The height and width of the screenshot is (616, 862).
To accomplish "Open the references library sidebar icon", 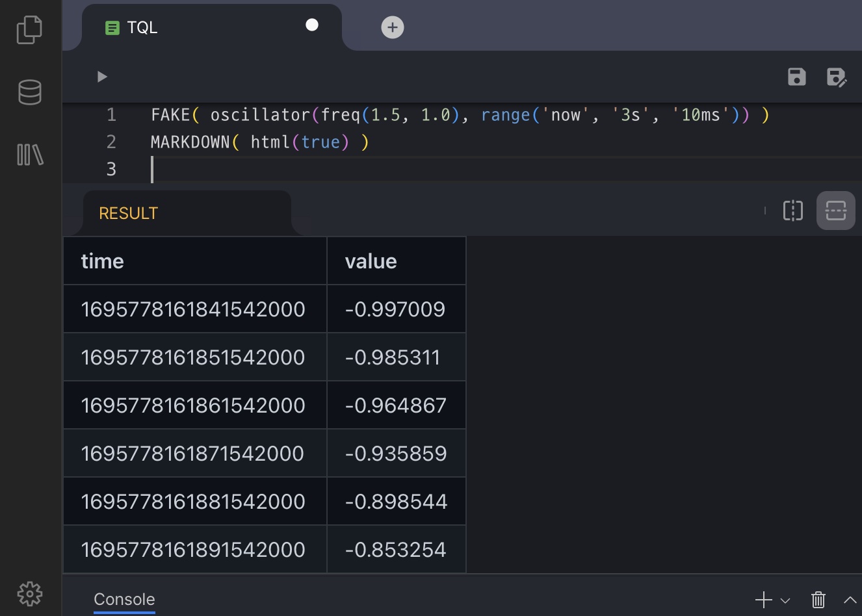I will pos(30,155).
